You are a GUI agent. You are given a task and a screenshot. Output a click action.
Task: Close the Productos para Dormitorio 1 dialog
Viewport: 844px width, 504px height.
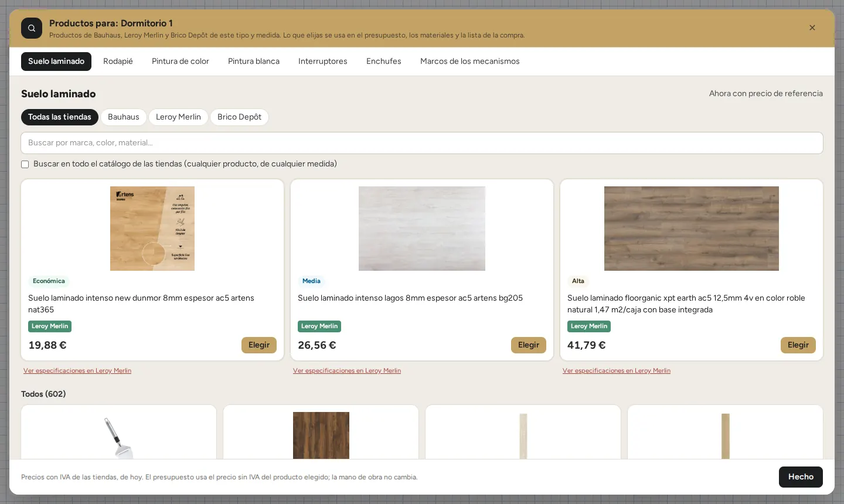[x=812, y=28]
